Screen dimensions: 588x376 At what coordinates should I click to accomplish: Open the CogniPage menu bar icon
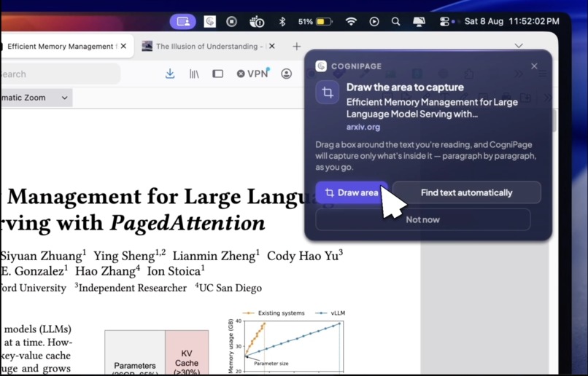click(209, 21)
